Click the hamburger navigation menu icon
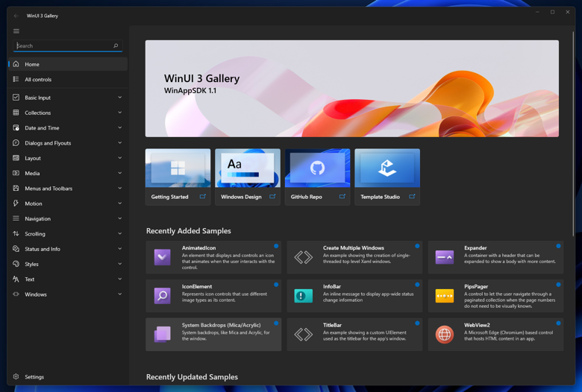The width and height of the screenshot is (582, 392). 16,31
